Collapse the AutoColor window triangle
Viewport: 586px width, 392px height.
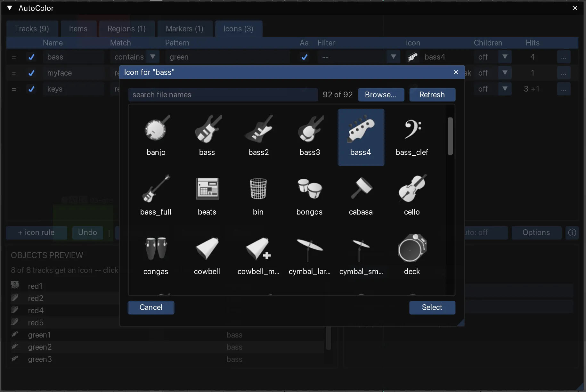[10, 8]
